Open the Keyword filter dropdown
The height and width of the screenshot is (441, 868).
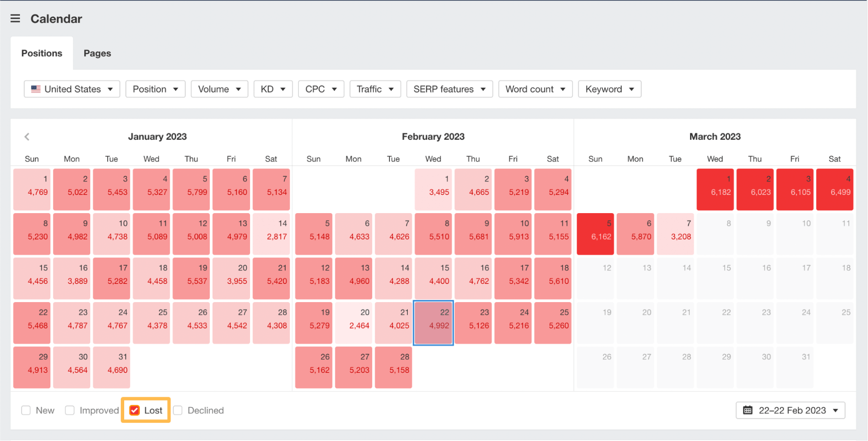pos(609,89)
